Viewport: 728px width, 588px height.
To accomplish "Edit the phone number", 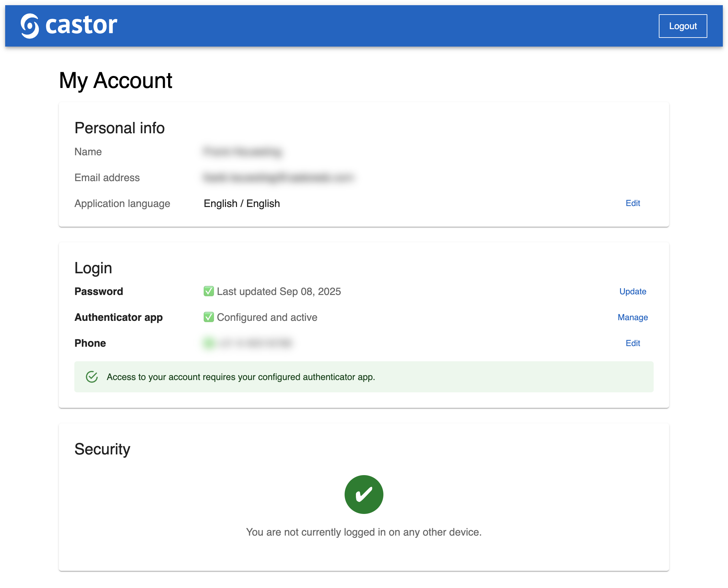I will (x=632, y=343).
